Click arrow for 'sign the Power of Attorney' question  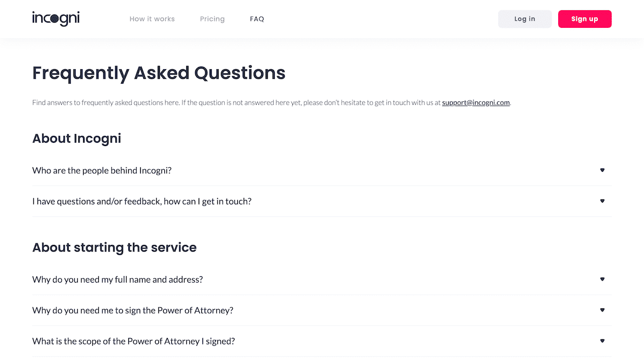click(602, 310)
